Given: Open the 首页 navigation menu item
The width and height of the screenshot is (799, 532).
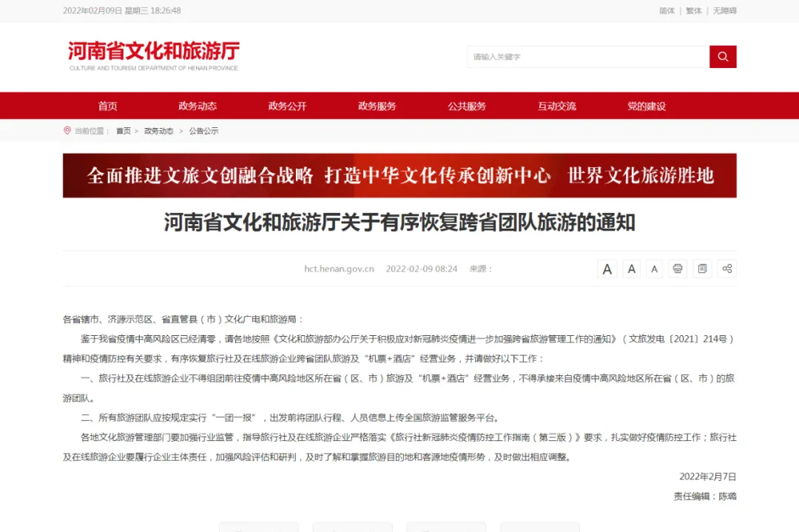Looking at the screenshot, I should coord(107,106).
